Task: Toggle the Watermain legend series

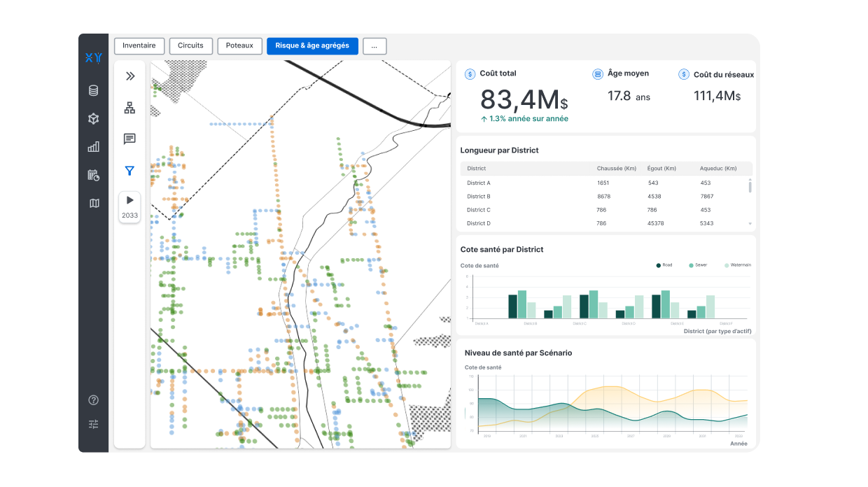Action: pos(738,265)
